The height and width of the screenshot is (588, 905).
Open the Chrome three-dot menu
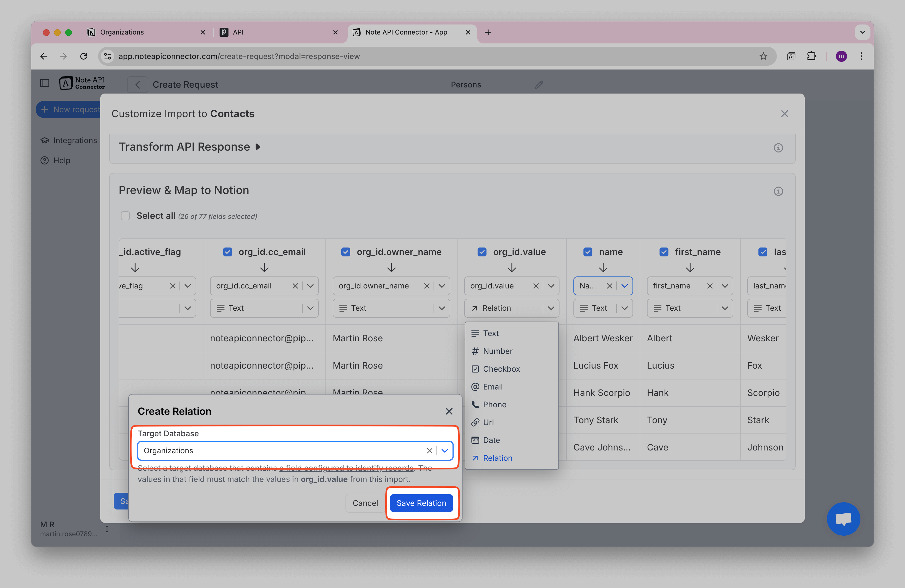point(861,56)
